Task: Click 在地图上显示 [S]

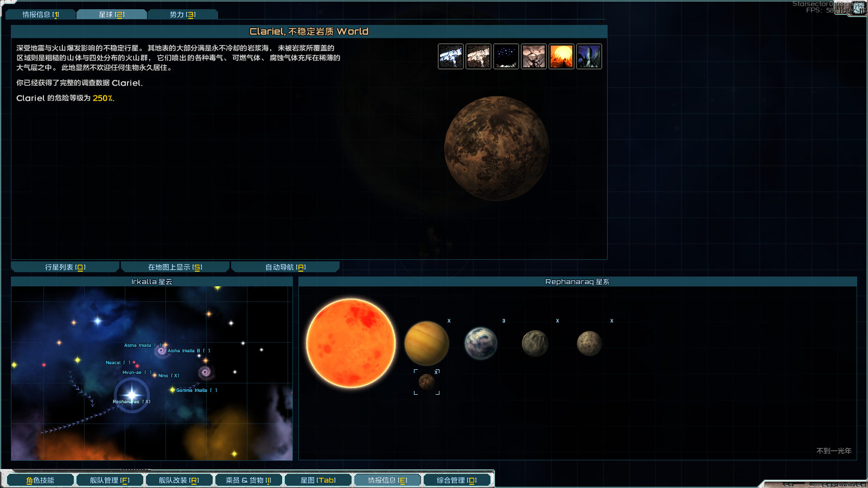Action: point(175,266)
